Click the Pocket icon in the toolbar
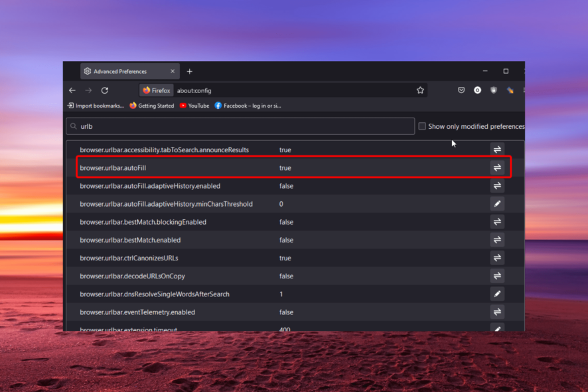The height and width of the screenshot is (392, 588). click(x=461, y=90)
